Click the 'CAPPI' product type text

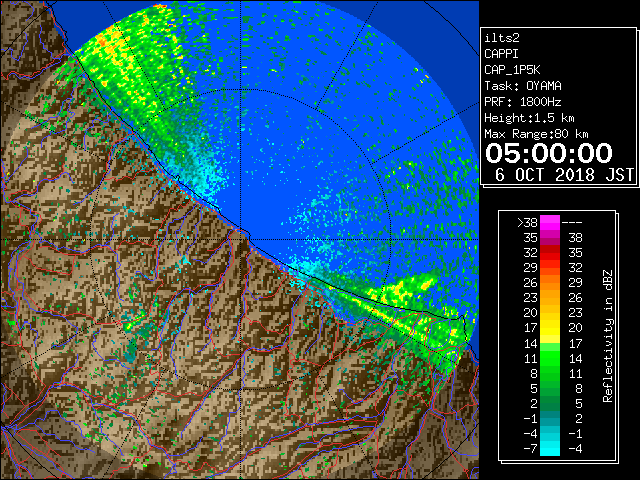[x=501, y=54]
